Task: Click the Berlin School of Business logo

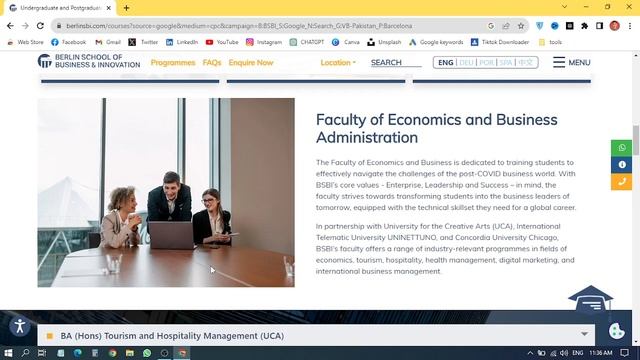Action: (x=89, y=61)
